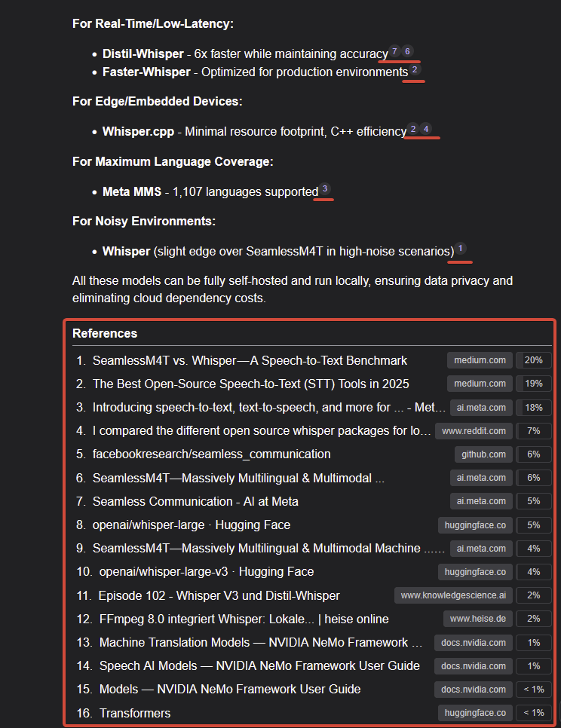The width and height of the screenshot is (561, 728).
Task: Open the SeamlessM4T vs. Whisper benchmark reference
Action: (x=250, y=360)
